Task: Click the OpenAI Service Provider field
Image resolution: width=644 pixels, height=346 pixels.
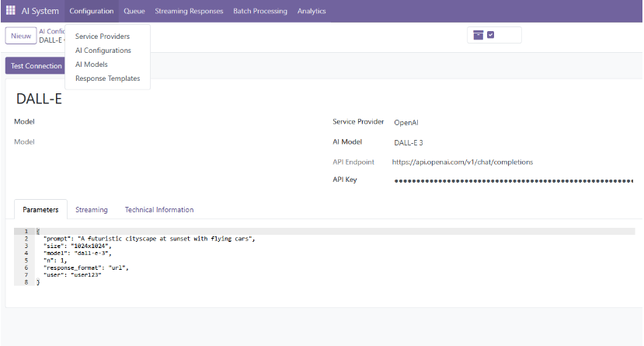Action: 407,122
